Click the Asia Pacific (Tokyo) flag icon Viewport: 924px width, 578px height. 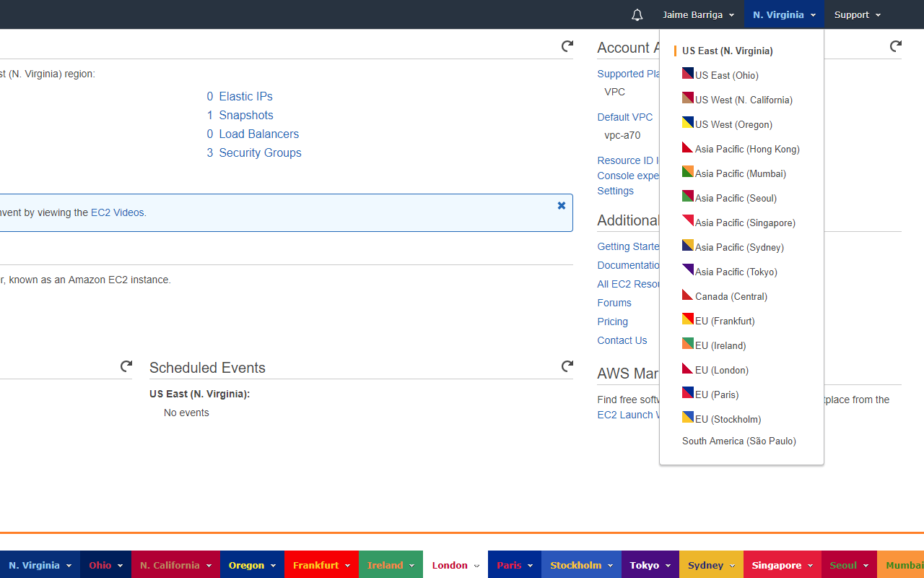[x=688, y=270]
